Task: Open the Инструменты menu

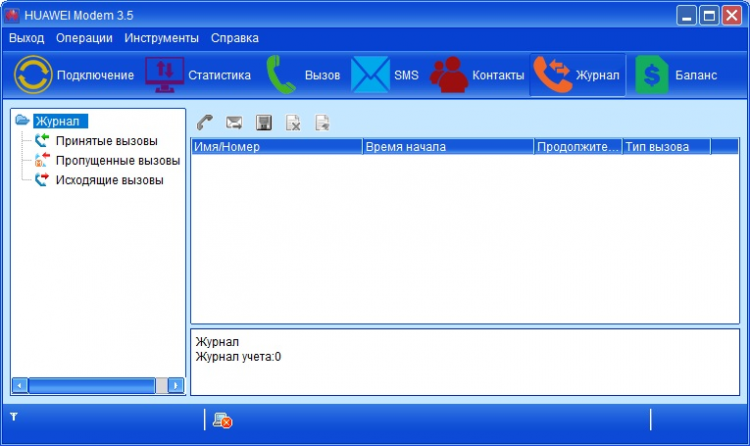Action: [162, 38]
